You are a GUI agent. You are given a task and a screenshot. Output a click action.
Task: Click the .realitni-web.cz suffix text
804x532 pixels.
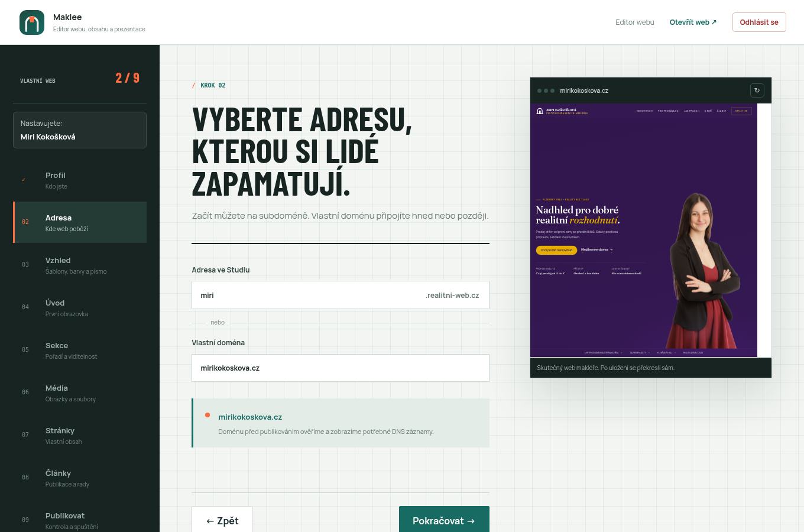click(x=452, y=295)
